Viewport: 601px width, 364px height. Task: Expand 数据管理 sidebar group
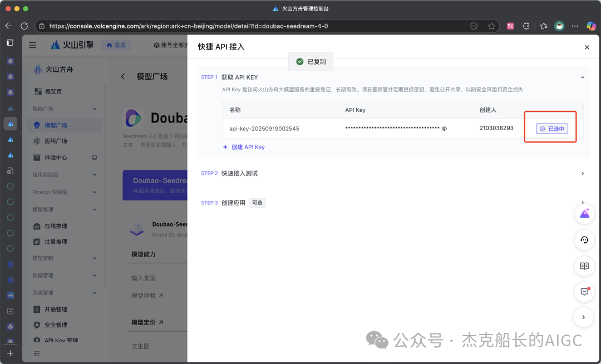pyautogui.click(x=94, y=276)
